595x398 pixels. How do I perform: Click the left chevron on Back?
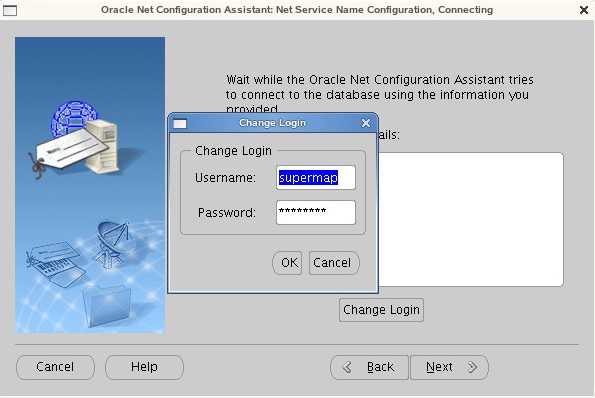pos(347,367)
